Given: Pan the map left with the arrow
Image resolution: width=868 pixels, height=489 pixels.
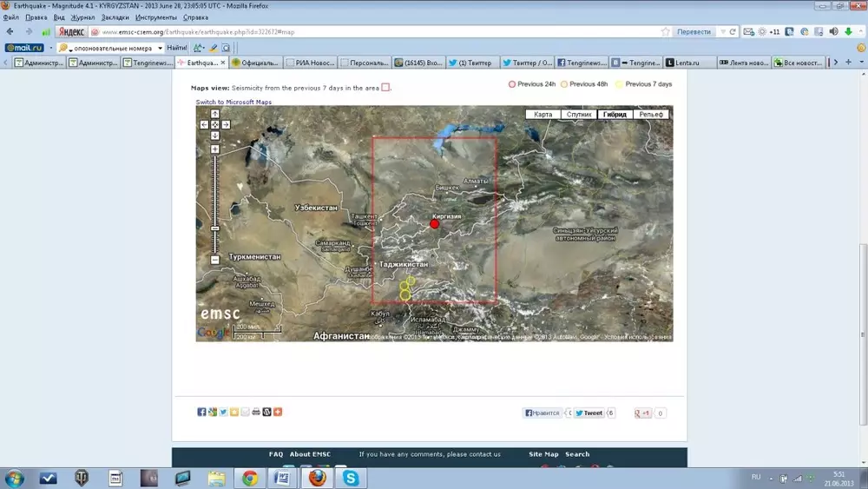Looking at the screenshot, I should click(x=205, y=124).
